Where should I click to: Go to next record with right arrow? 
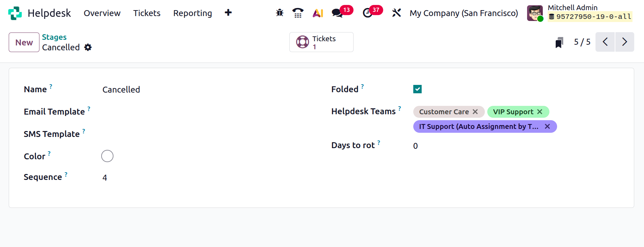[x=625, y=42]
